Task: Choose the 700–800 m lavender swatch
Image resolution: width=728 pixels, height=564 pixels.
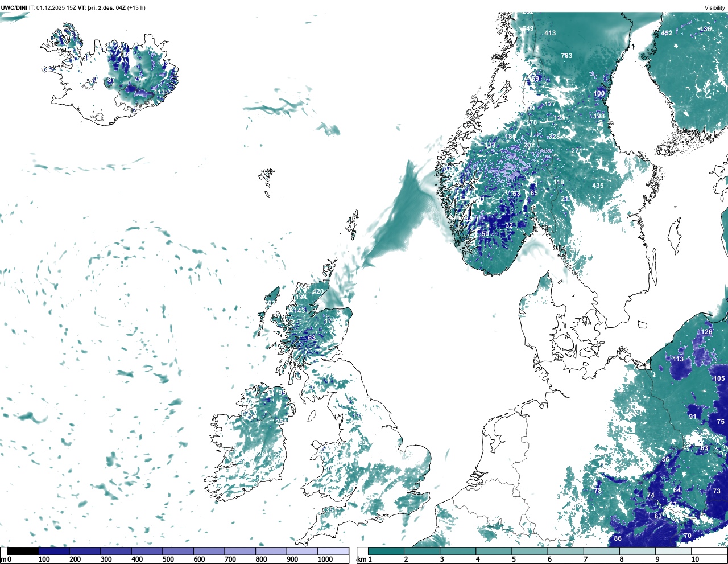Action: [x=240, y=551]
